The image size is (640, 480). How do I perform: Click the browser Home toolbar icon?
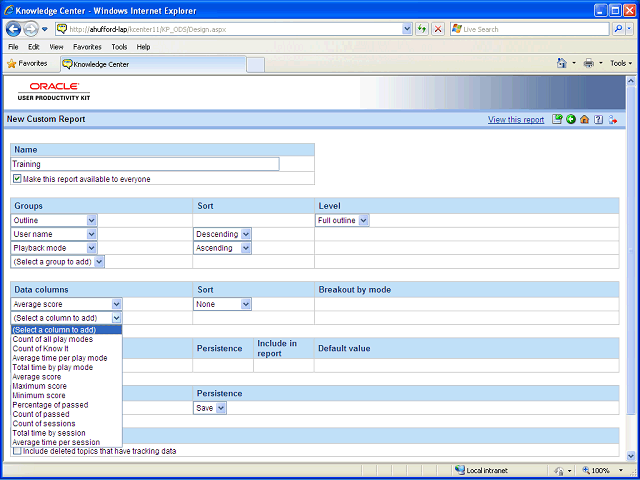562,63
